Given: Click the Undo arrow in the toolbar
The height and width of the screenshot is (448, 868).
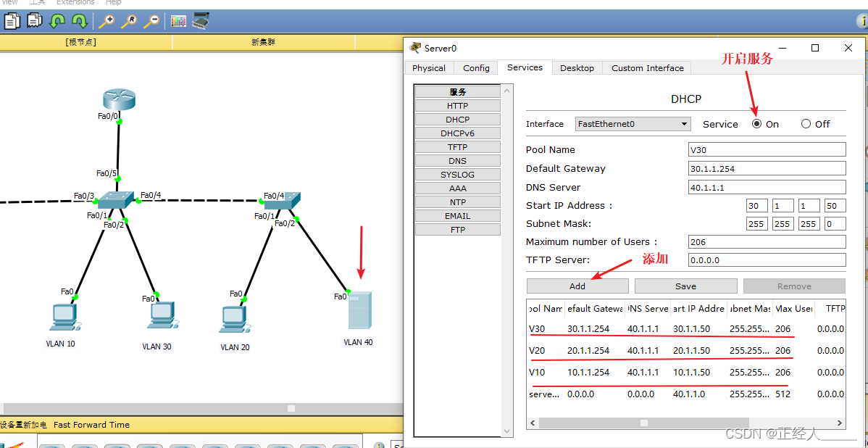Looking at the screenshot, I should [56, 21].
